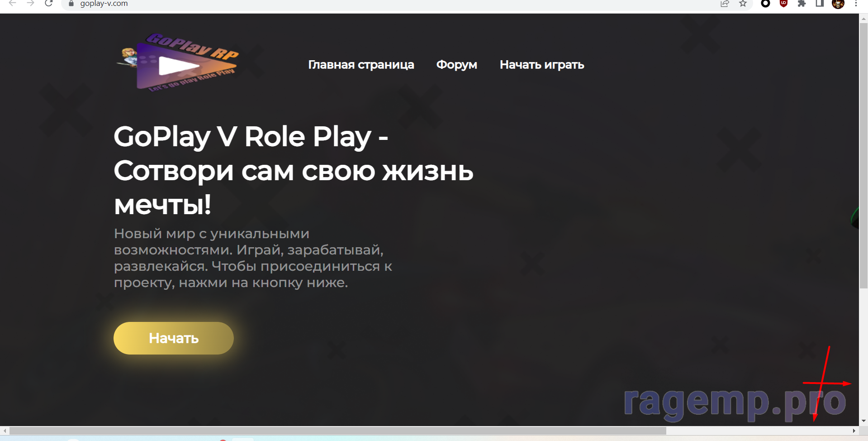Open the profile avatar menu
Viewport: 868px width, 441px height.
click(838, 4)
